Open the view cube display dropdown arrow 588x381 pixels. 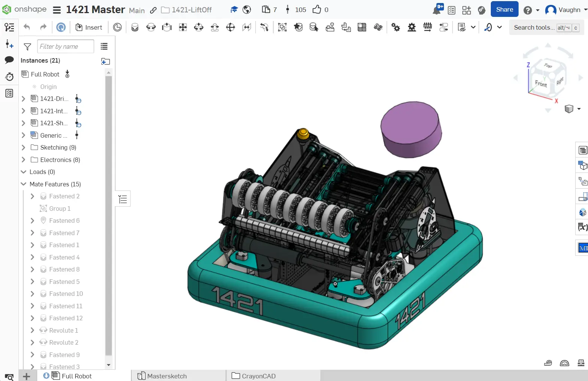pos(579,109)
